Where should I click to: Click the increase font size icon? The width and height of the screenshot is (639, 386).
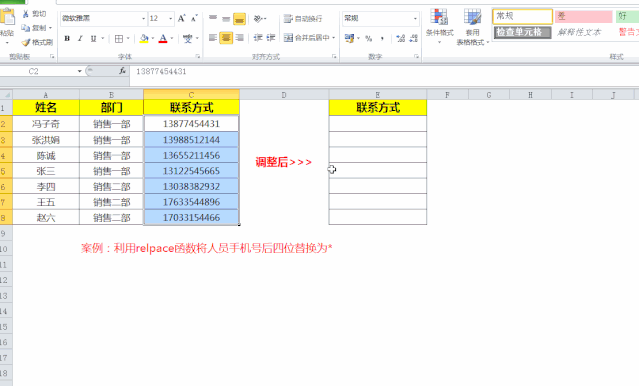pyautogui.click(x=182, y=18)
